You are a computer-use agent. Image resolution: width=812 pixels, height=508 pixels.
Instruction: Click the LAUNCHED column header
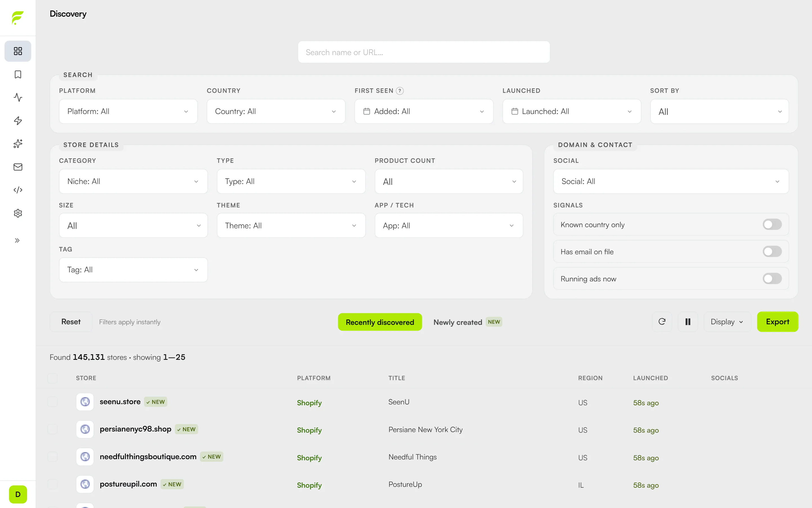pyautogui.click(x=650, y=378)
